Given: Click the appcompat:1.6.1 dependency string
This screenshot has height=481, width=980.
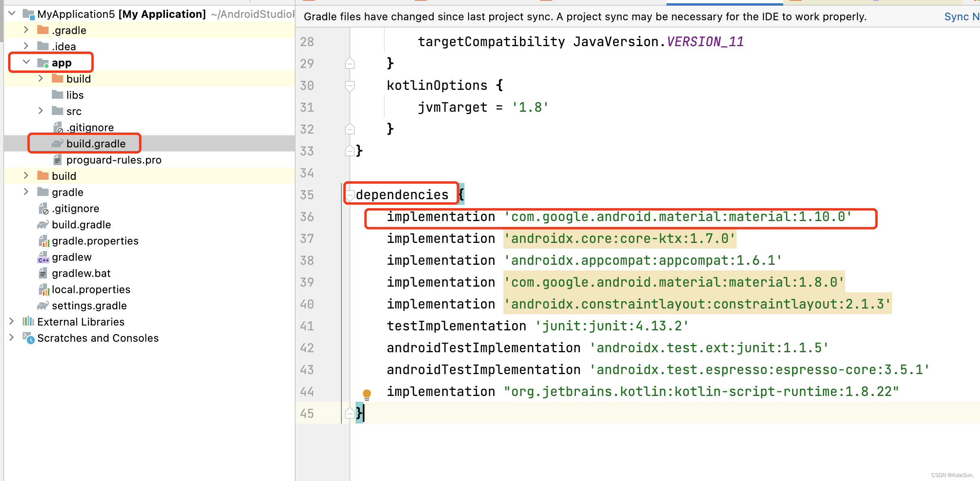Looking at the screenshot, I should coord(643,260).
